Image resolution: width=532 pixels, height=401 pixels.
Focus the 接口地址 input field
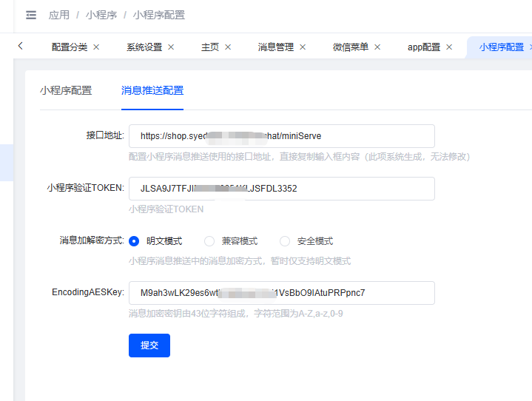point(281,136)
